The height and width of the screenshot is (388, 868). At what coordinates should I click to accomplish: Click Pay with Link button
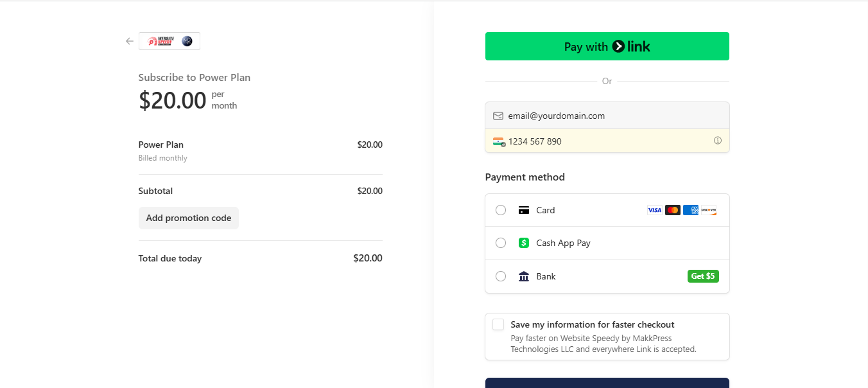coord(607,46)
